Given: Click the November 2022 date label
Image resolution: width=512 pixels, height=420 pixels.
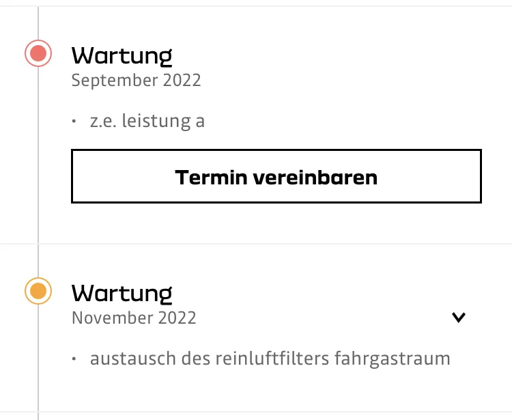Looking at the screenshot, I should click(x=134, y=318).
